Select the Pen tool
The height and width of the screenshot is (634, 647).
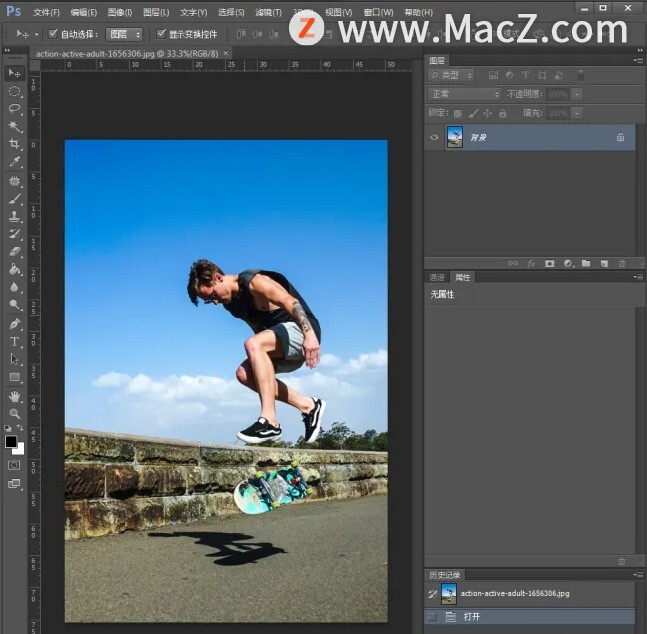14,324
